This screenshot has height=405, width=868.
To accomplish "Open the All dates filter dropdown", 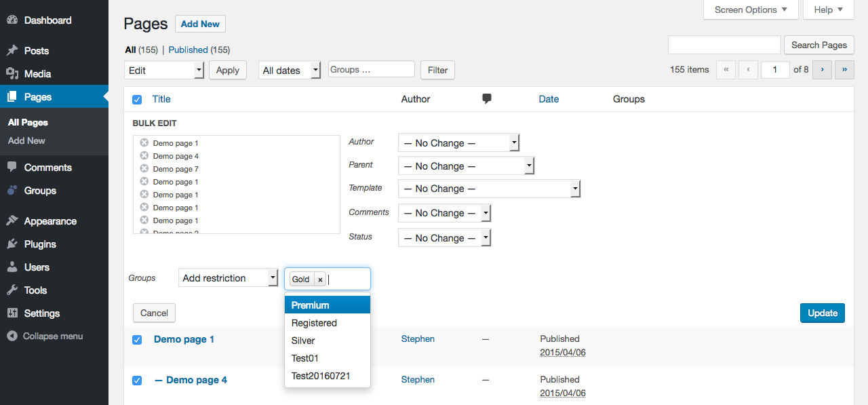I will tap(290, 71).
